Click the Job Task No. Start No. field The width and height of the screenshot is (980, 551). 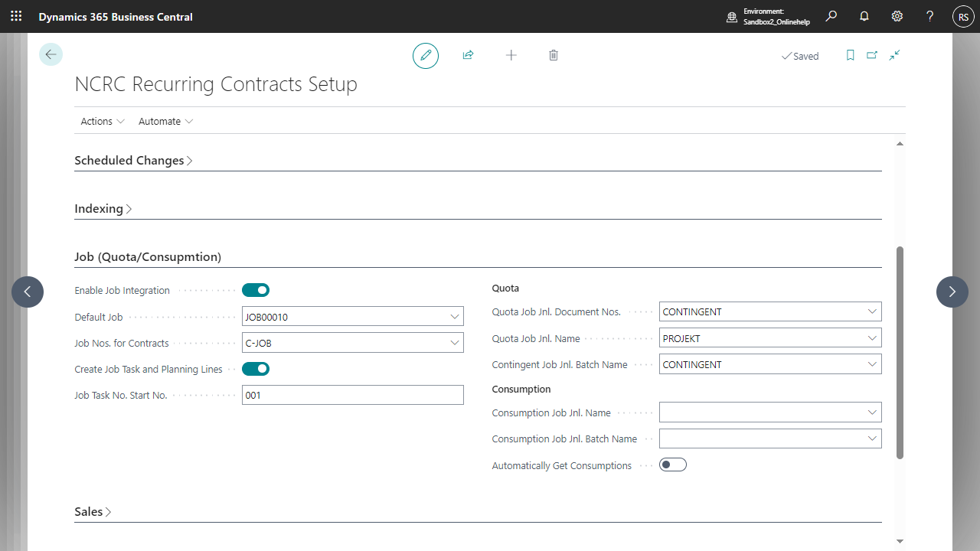click(x=352, y=395)
